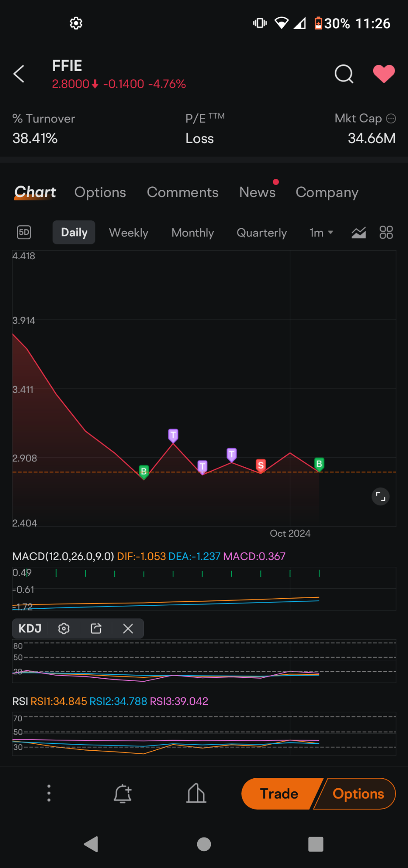Tap the Oct 2024 date label
Image resolution: width=408 pixels, height=868 pixels.
(x=290, y=533)
